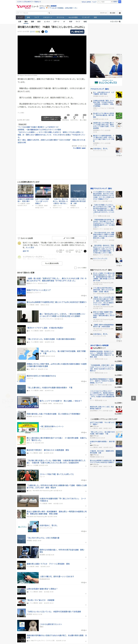Viewport: 138px width, 644px height.
Task: Toggle the コメント非表示 checkbox
Action: pos(75,268)
